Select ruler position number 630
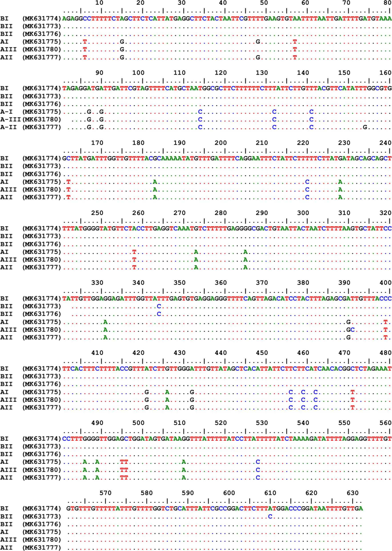The height and width of the screenshot is (551, 392). tap(352, 493)
